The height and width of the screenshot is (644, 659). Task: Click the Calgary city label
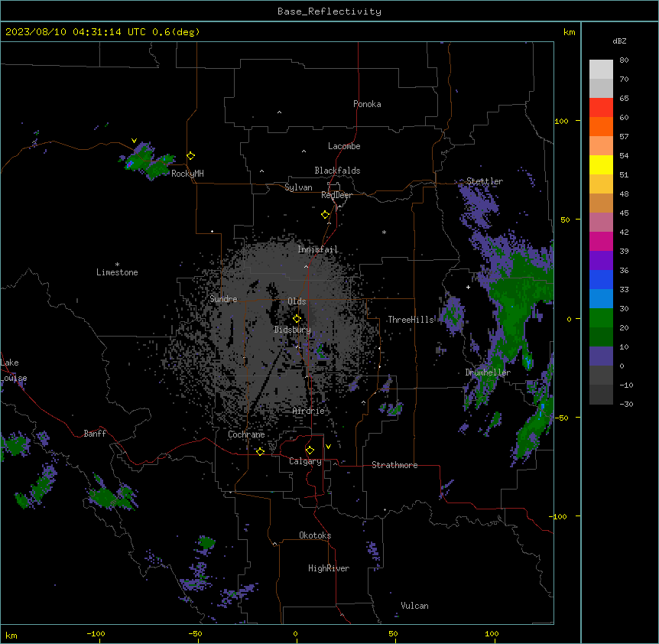(x=305, y=461)
